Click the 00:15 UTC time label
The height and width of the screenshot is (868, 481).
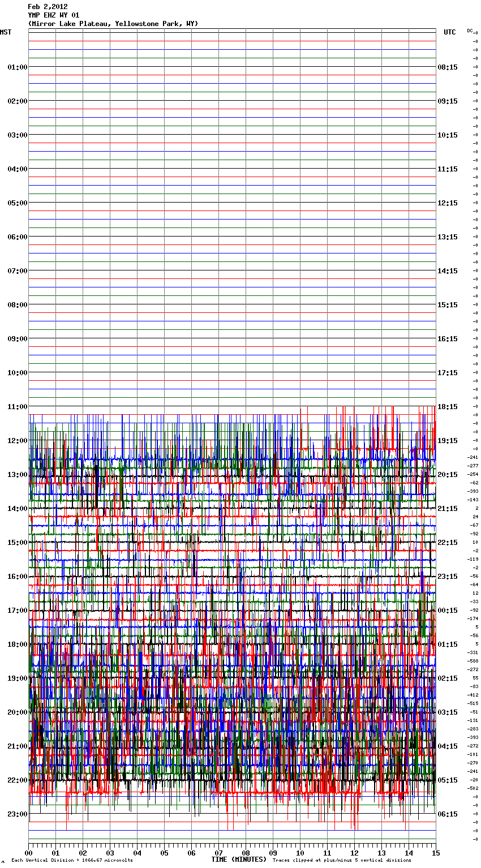click(x=448, y=611)
